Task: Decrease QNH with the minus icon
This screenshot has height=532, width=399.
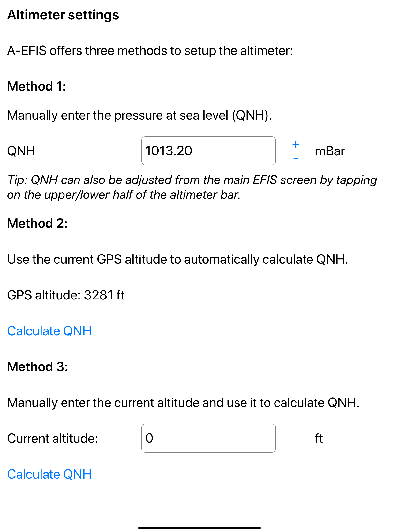Action: click(x=296, y=159)
